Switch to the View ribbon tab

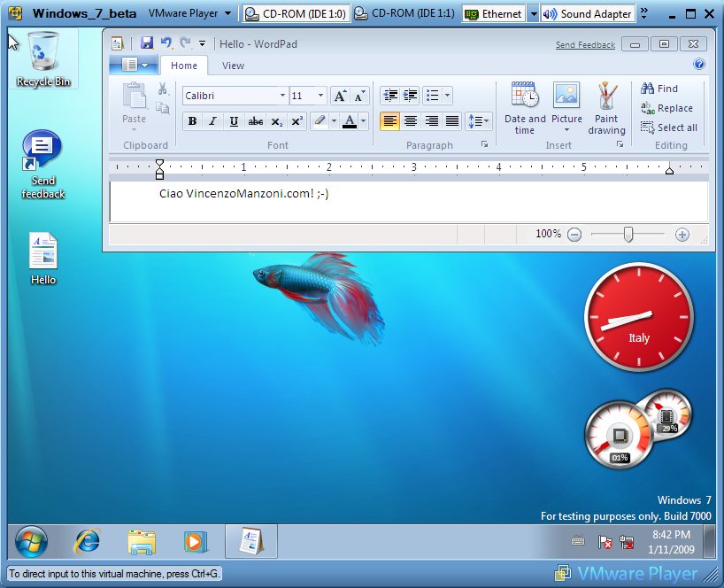[233, 66]
